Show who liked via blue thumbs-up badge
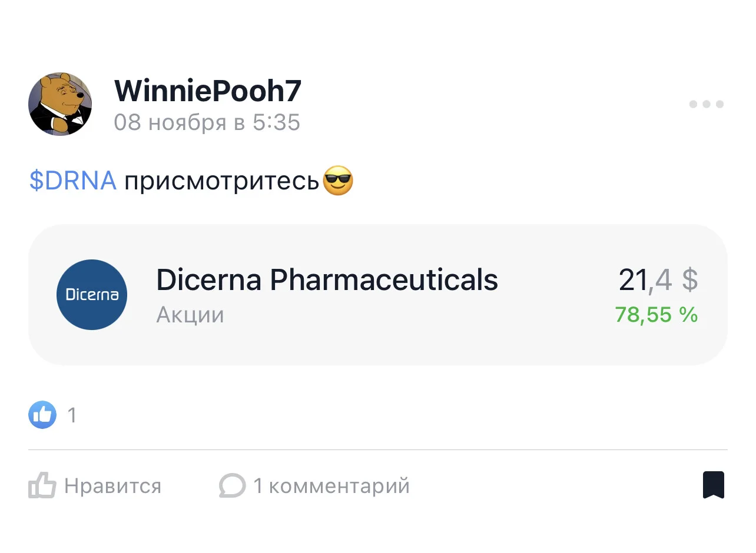This screenshot has height=553, width=756. [x=42, y=415]
